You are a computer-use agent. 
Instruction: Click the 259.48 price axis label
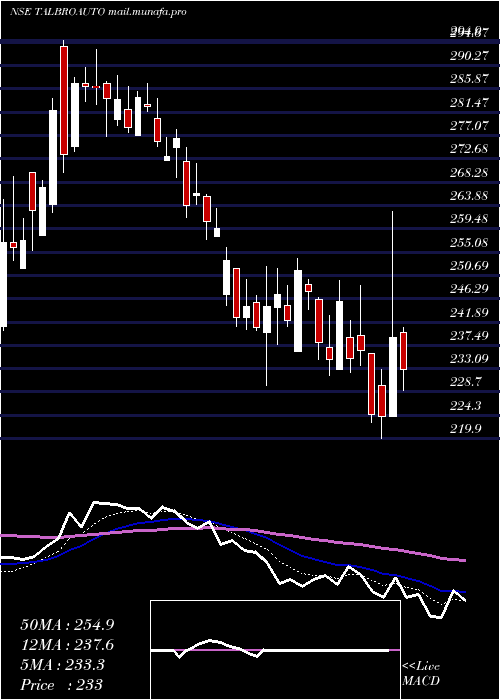coord(469,219)
